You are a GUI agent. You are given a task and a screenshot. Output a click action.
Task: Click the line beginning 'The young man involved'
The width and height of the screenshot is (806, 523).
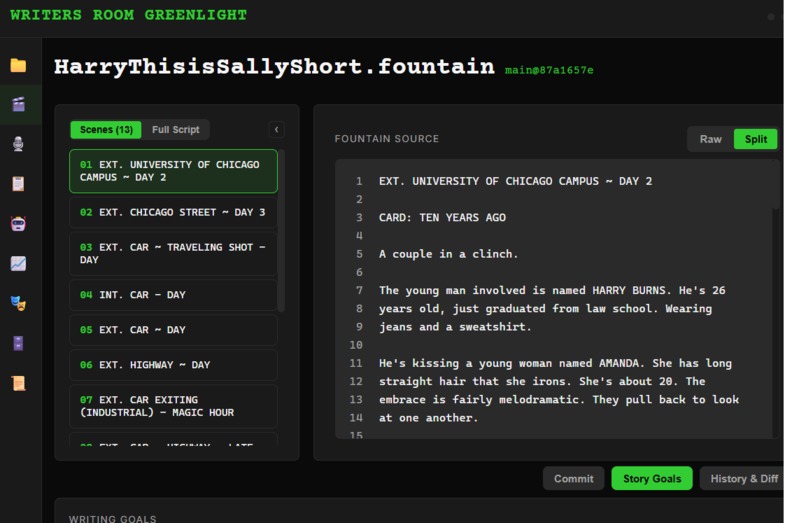pos(552,291)
